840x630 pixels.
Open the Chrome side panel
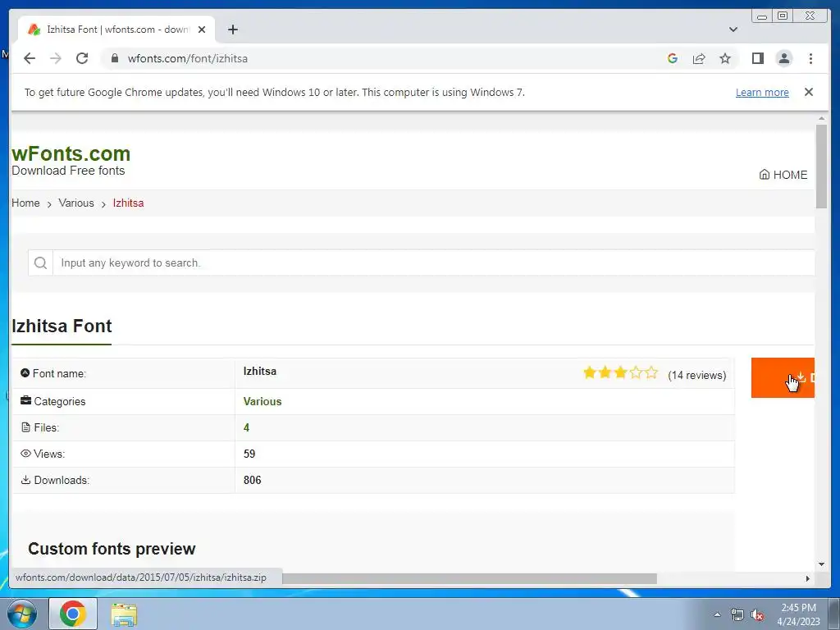pyautogui.click(x=757, y=58)
